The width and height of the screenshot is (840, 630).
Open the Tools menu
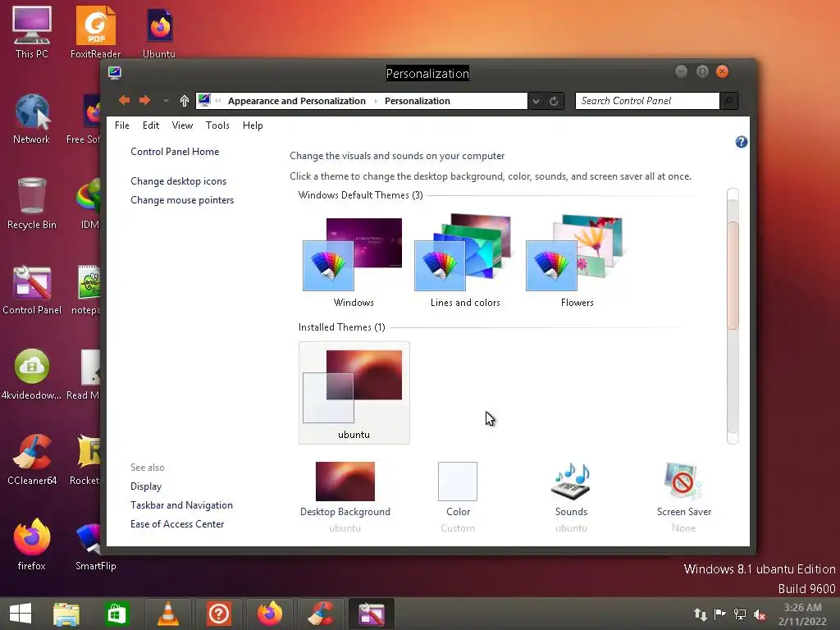217,126
